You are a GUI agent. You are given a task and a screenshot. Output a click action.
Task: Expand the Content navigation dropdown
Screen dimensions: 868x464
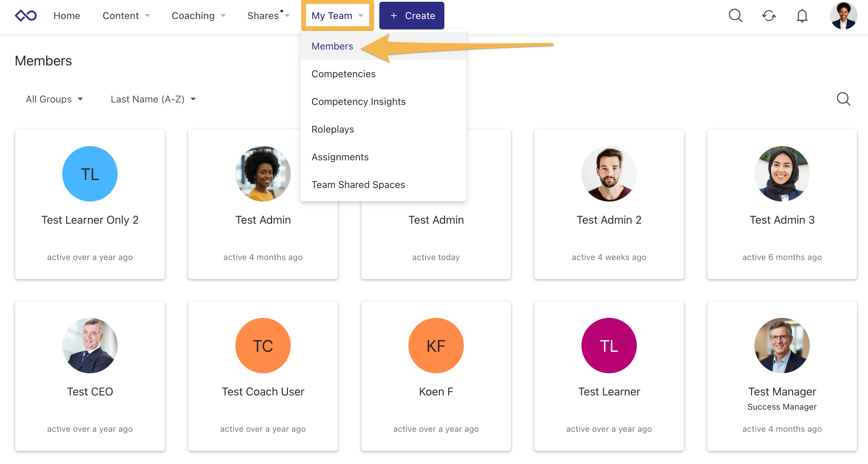pos(126,16)
